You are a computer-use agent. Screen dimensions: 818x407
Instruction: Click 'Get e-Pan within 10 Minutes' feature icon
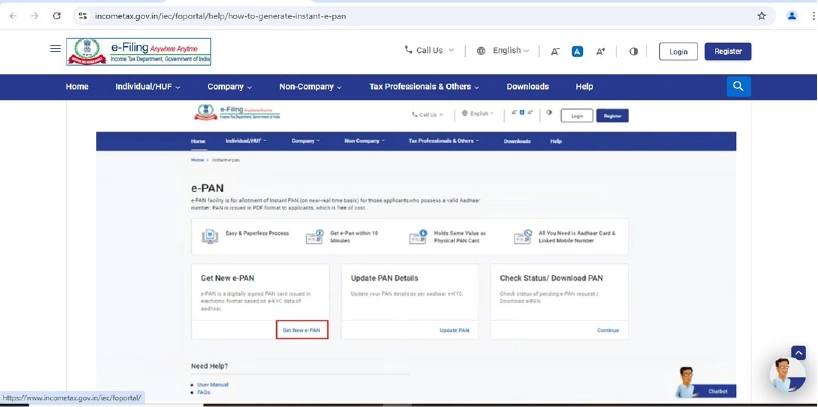[x=314, y=237]
